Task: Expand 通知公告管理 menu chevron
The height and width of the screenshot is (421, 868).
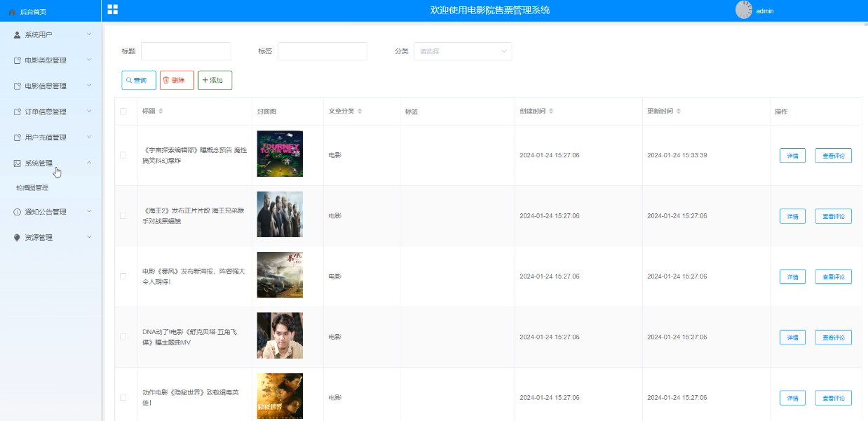Action: pyautogui.click(x=89, y=211)
